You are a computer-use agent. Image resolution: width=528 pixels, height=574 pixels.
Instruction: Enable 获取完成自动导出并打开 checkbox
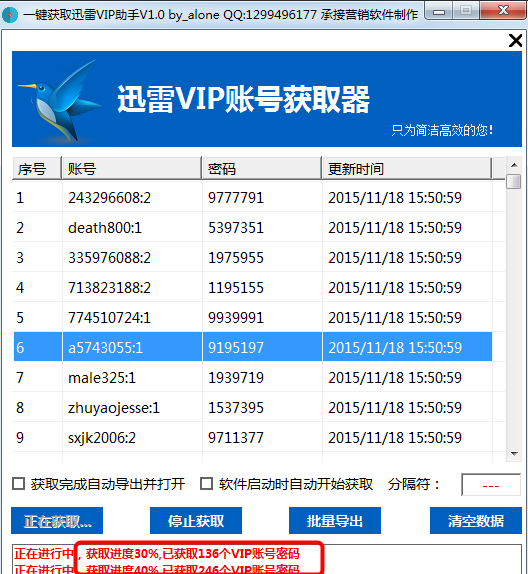(x=18, y=484)
